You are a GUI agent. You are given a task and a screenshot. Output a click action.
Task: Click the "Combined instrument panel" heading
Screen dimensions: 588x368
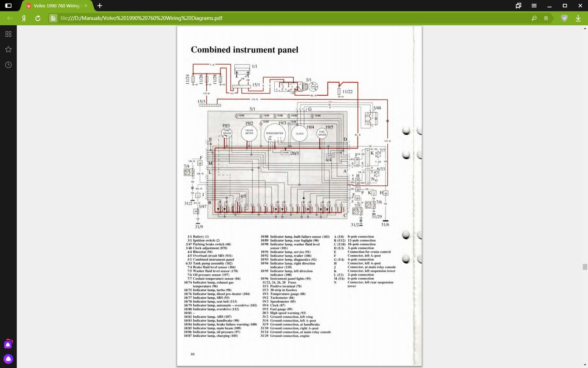244,50
